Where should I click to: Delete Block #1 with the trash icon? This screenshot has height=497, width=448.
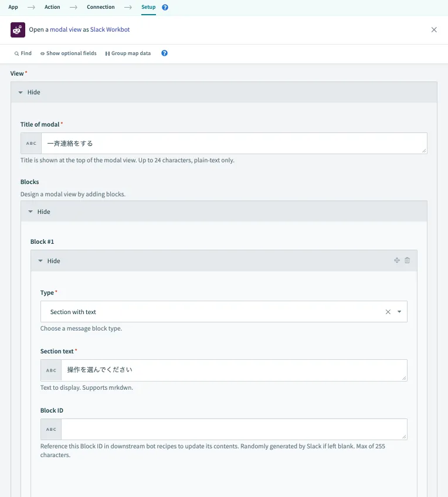pyautogui.click(x=408, y=261)
